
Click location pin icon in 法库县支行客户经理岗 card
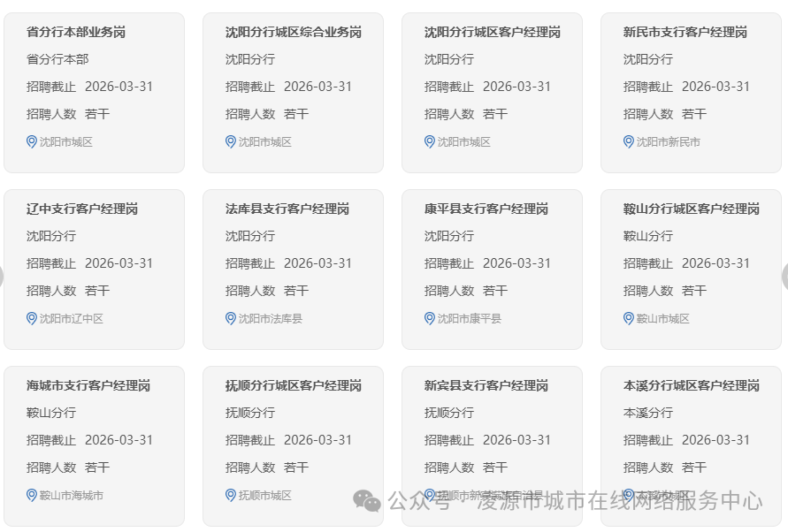[231, 318]
